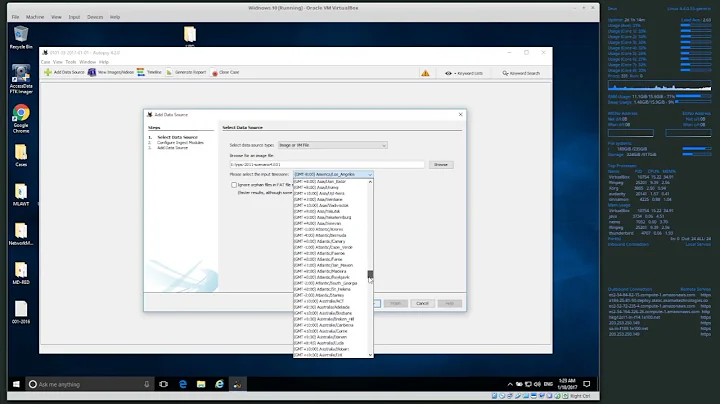Image resolution: width=720 pixels, height=404 pixels.
Task: Select the Cases folder on the desktop
Action: pos(21,155)
